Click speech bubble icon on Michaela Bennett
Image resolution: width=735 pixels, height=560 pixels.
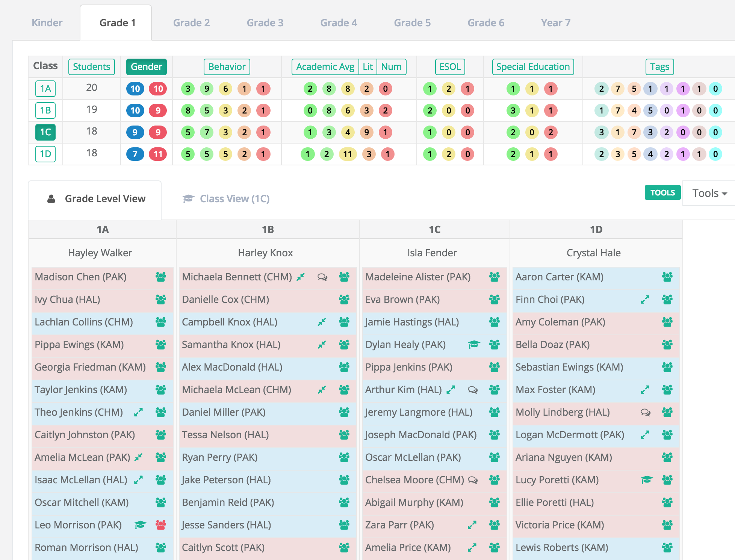tap(322, 277)
